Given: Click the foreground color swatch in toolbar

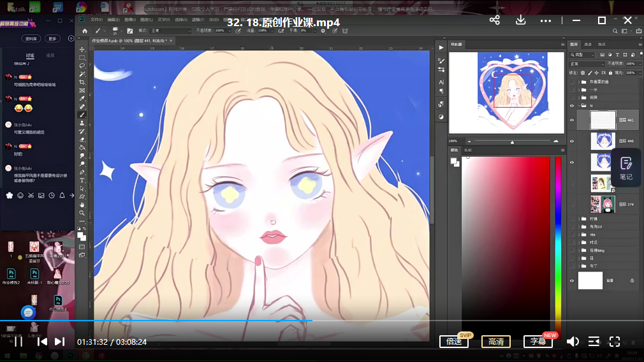Looking at the screenshot, I should tap(80, 235).
